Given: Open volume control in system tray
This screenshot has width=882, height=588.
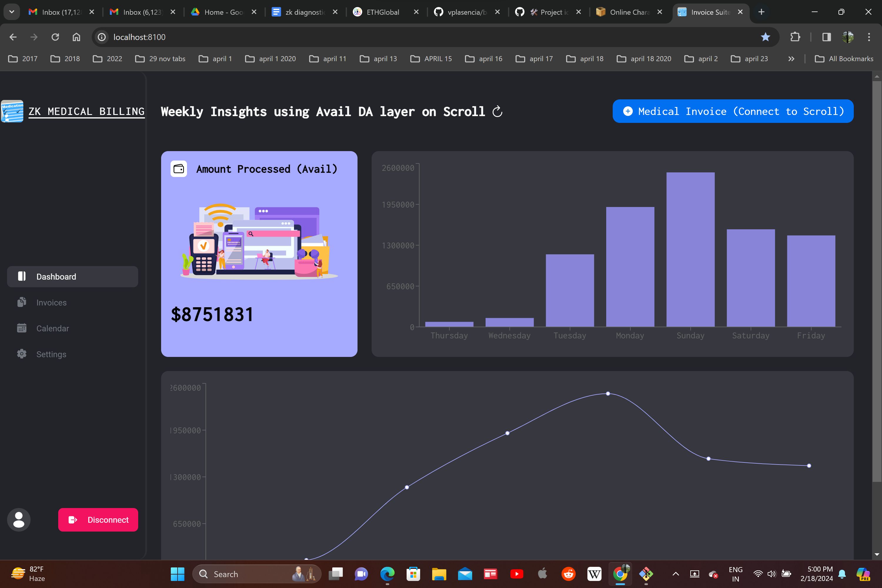Looking at the screenshot, I should 771,574.
